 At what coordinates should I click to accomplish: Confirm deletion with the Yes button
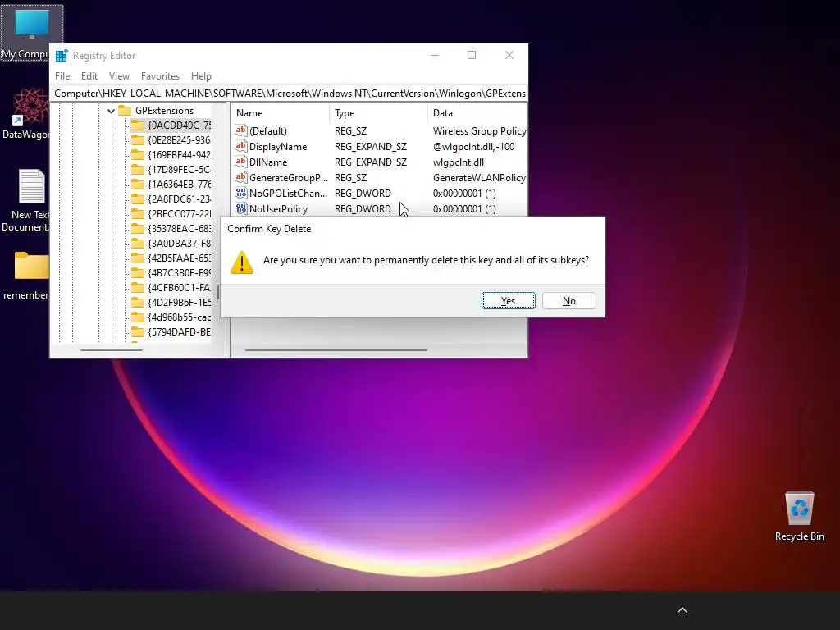[x=508, y=301]
